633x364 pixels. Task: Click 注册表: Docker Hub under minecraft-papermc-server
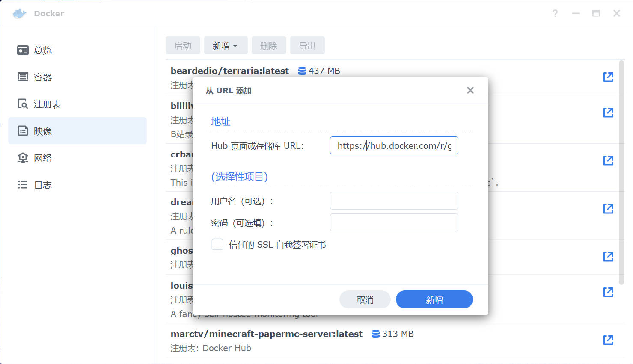click(x=211, y=348)
